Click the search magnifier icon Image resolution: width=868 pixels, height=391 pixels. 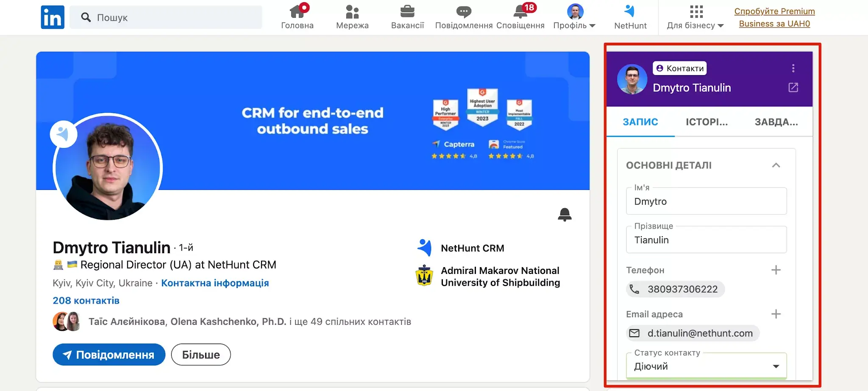(x=86, y=17)
